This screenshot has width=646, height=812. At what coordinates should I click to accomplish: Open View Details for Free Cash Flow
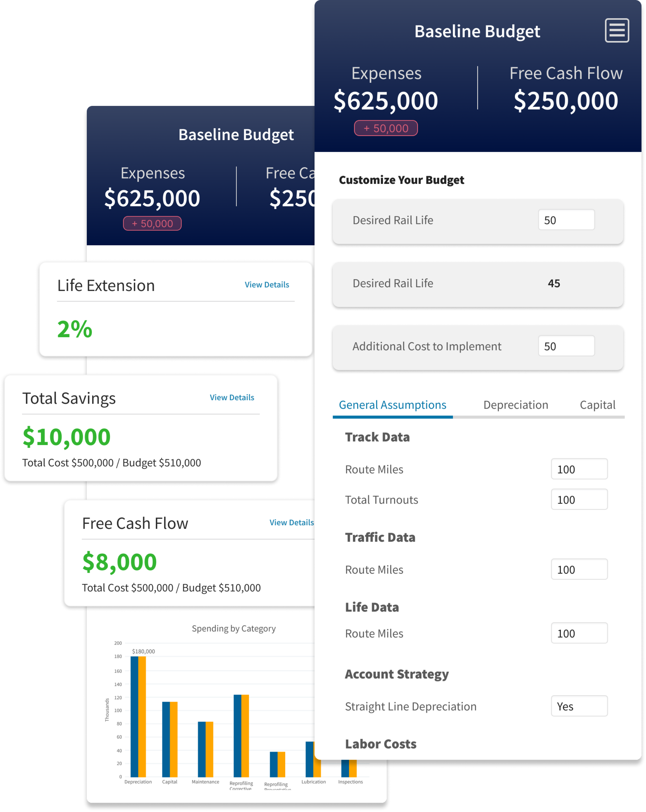[291, 522]
